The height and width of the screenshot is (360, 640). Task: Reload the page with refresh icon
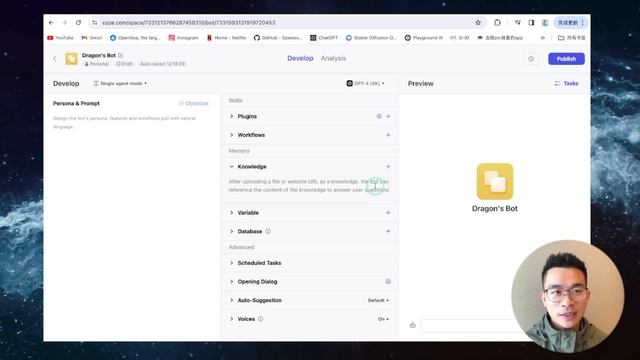pos(78,22)
